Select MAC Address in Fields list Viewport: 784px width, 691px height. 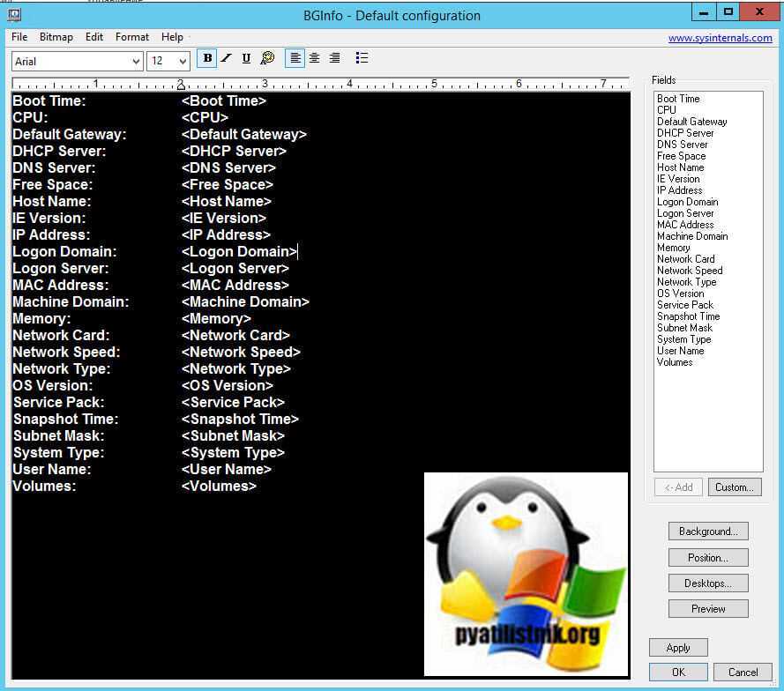[685, 225]
